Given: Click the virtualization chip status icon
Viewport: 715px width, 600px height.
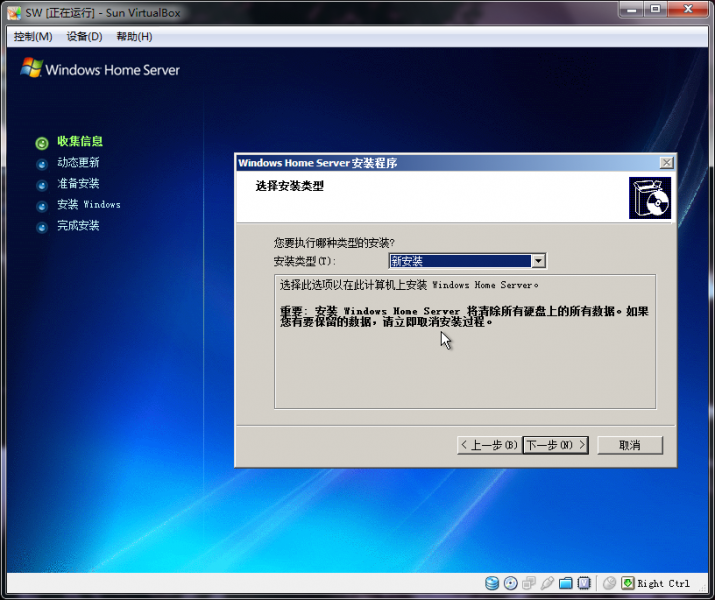Looking at the screenshot, I should pyautogui.click(x=584, y=583).
